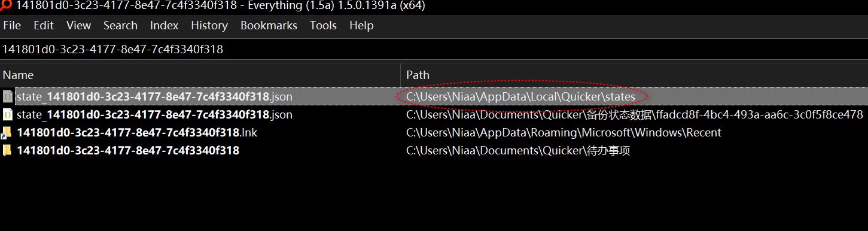
Task: Open the File menu
Action: tap(12, 25)
